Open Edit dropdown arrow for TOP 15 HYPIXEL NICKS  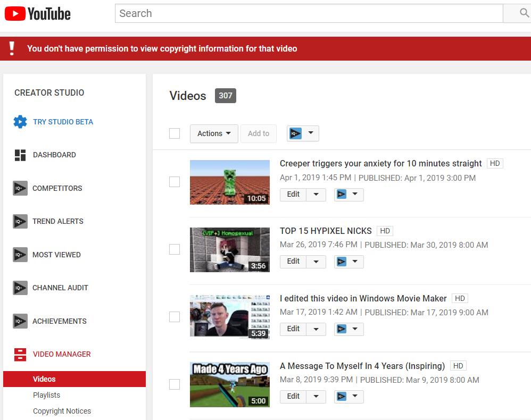(316, 262)
